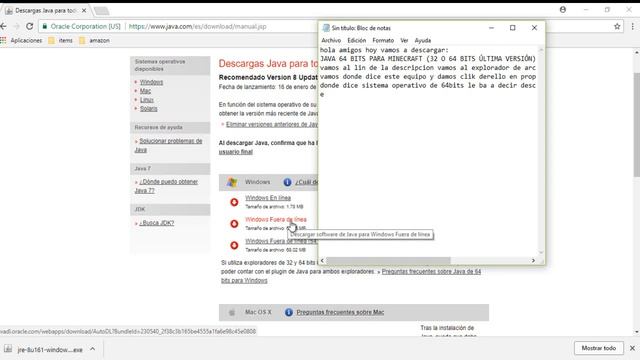This screenshot has width=640, height=360.
Task: Open the Windows En línea link
Action: point(268,198)
